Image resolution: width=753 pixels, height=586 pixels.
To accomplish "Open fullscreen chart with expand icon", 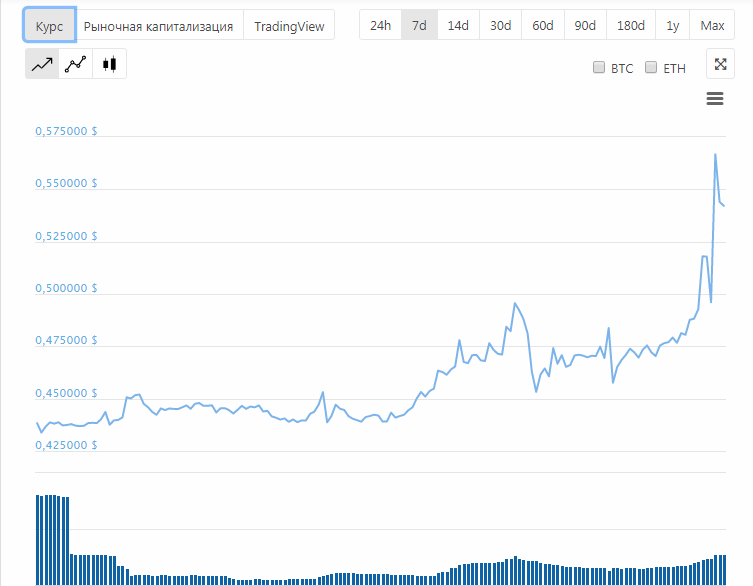I will tap(720, 64).
